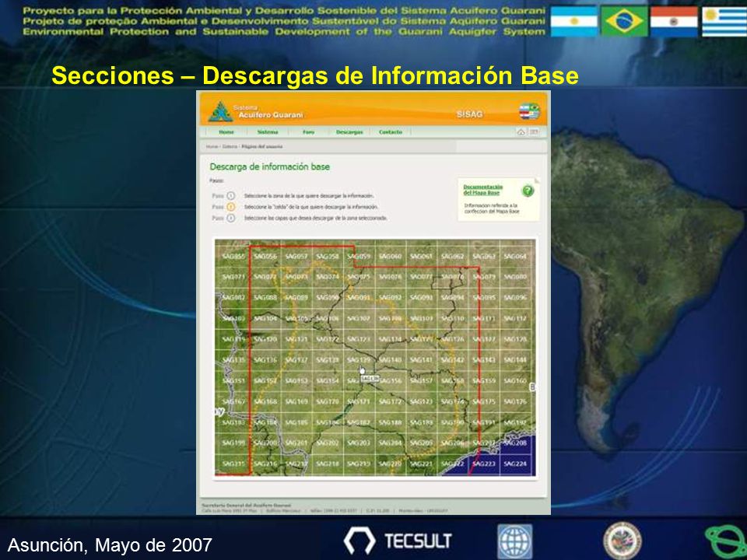
Task: Pick map cell SAG120
Action: 265,339
